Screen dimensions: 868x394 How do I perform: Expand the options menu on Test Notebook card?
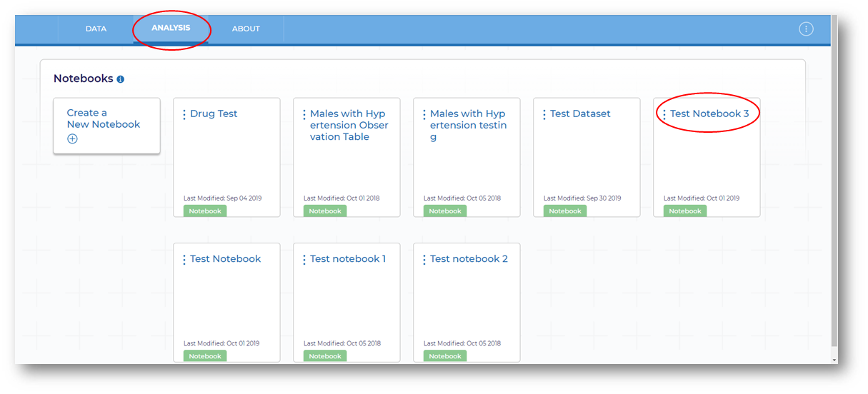click(184, 260)
